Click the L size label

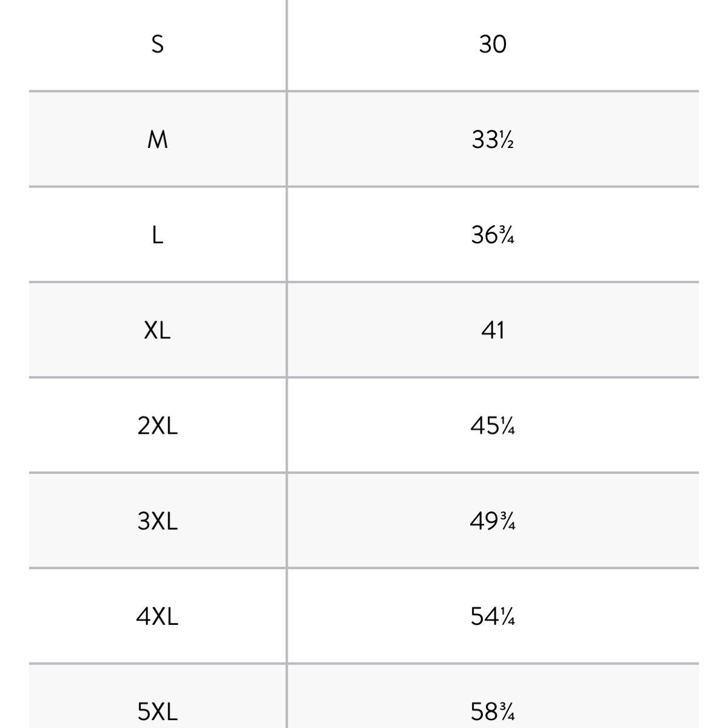point(157,235)
